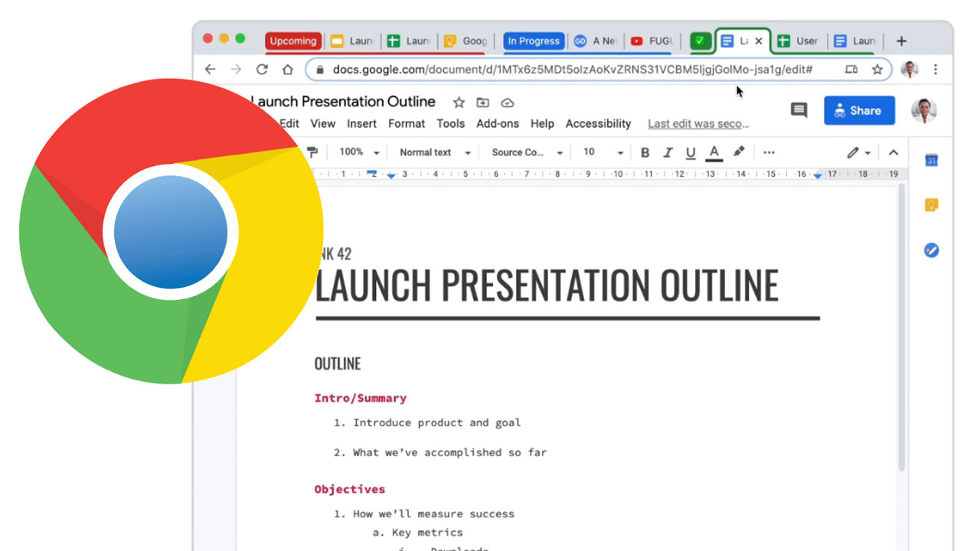980x551 pixels.
Task: Switch to the A Ne... tab
Action: click(x=596, y=41)
